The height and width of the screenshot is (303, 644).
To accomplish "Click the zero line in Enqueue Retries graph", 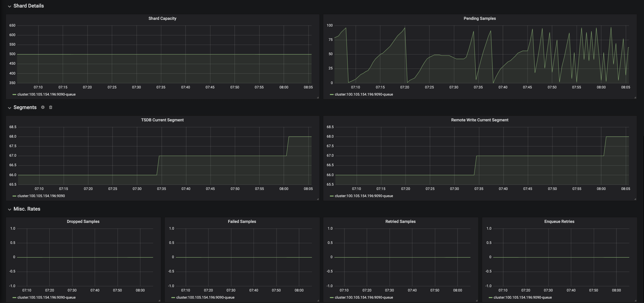I will (x=561, y=257).
